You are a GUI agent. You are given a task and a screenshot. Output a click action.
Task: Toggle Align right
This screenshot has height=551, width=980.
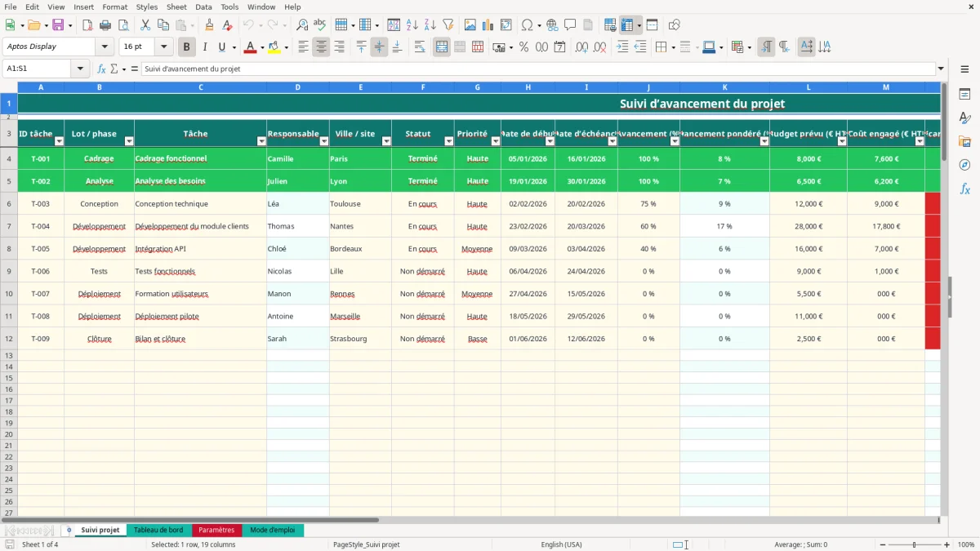(339, 47)
